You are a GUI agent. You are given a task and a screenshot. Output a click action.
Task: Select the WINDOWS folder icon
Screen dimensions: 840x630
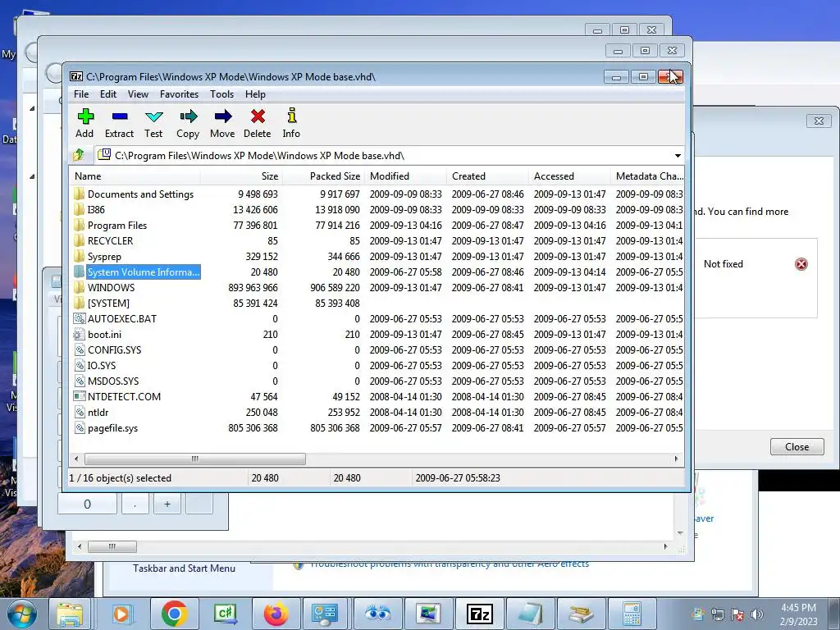(80, 288)
